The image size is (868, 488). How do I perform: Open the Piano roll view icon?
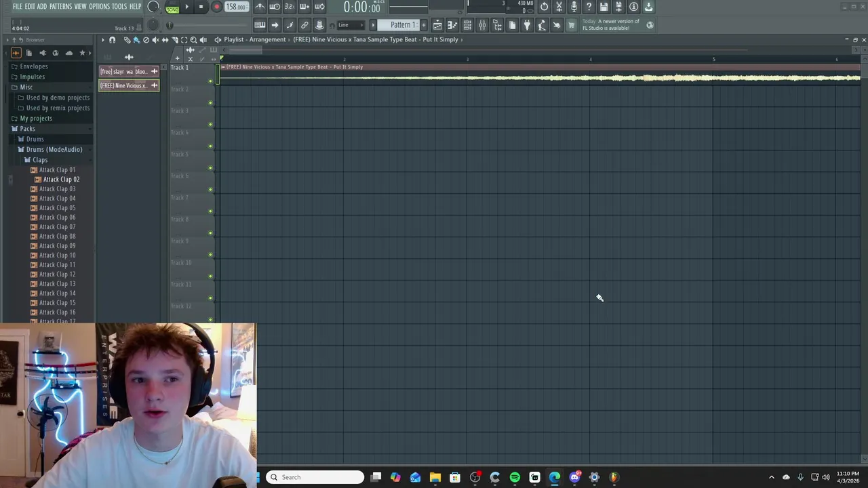452,25
